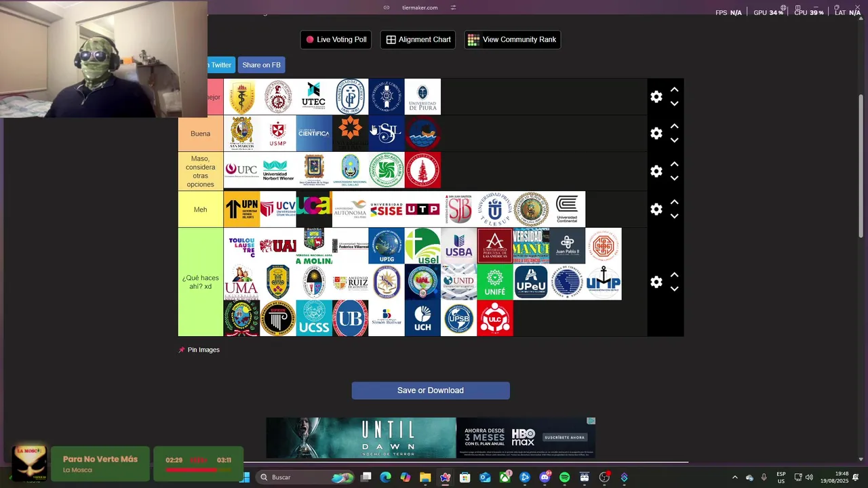Select the UPC logo thumbnail
Screen dimensions: 868x488
pos(241,170)
